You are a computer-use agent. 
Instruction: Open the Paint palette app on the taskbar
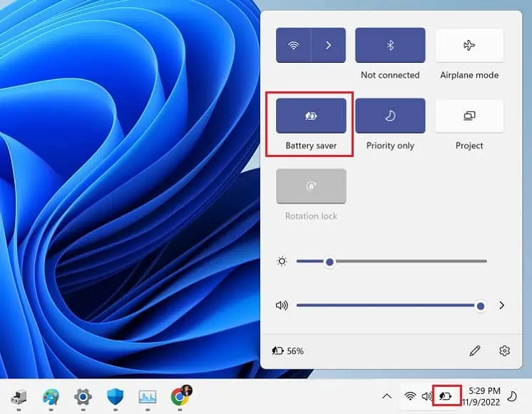[51, 397]
